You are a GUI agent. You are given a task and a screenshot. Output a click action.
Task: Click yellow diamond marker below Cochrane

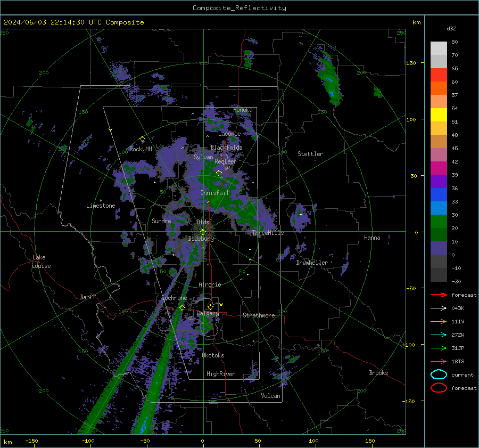183,307
